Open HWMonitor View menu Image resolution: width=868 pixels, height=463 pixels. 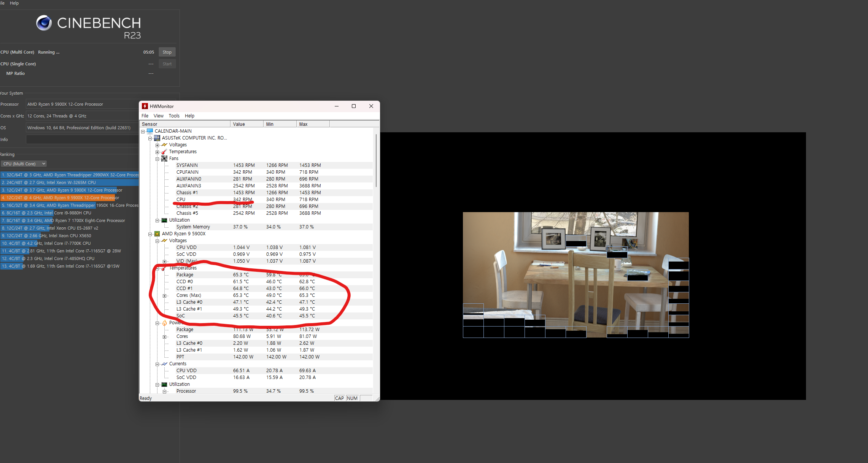[159, 116]
